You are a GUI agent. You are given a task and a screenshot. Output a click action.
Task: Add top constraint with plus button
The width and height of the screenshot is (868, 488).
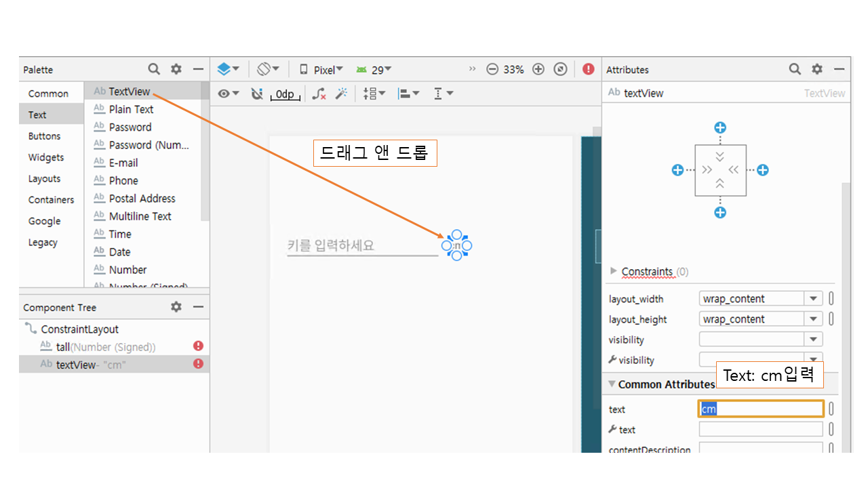720,127
